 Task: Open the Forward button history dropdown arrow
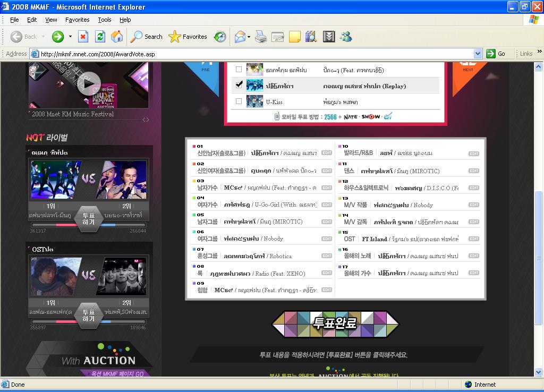click(x=71, y=37)
